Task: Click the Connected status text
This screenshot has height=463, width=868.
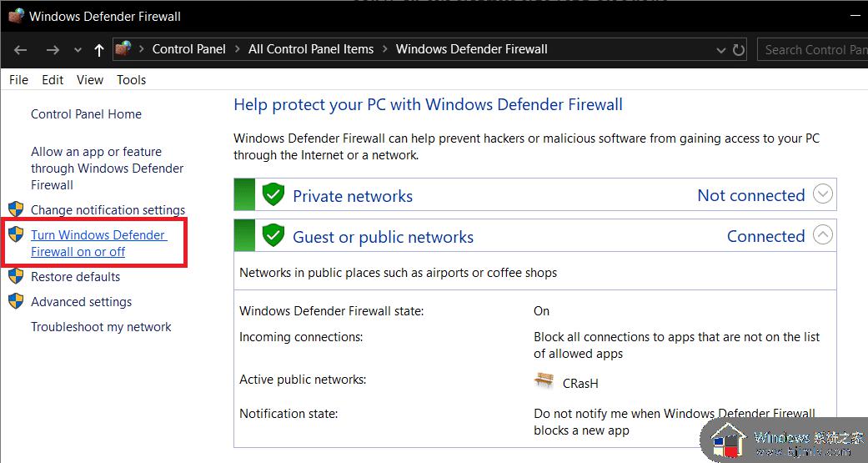Action: click(x=765, y=236)
